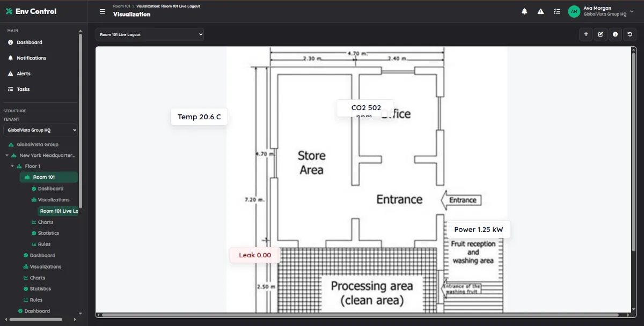Collapse the Floor 1 tree node

coord(12,166)
